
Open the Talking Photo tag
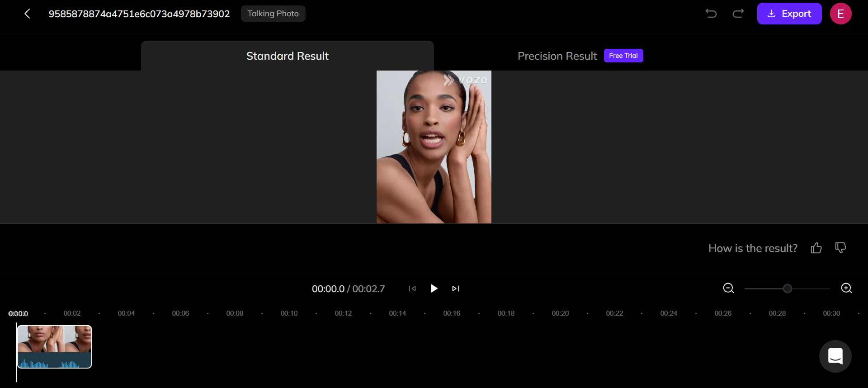[x=273, y=14]
